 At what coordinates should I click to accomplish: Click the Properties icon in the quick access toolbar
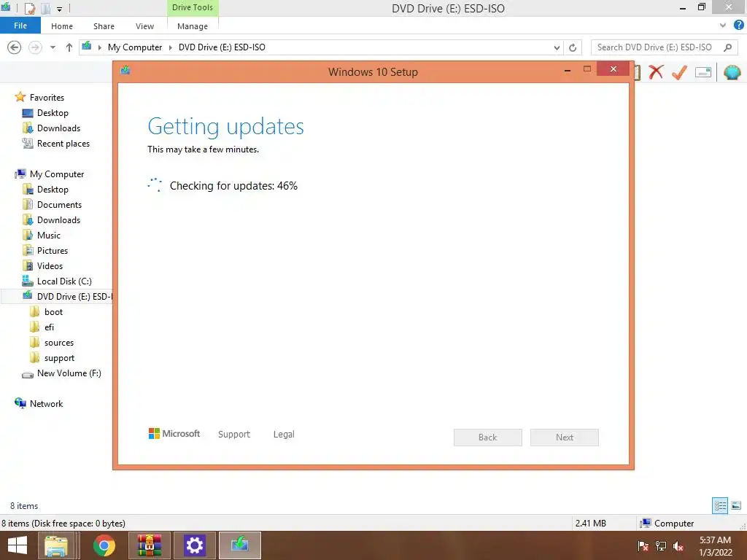click(29, 8)
